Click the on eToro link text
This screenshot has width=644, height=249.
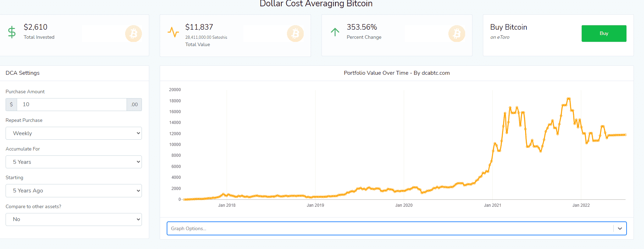[500, 37]
